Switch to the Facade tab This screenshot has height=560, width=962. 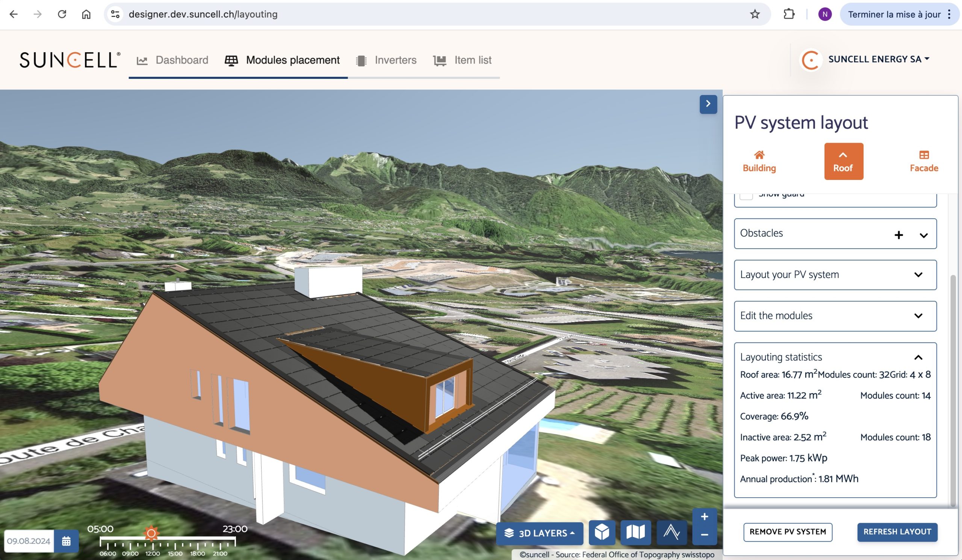tap(923, 162)
